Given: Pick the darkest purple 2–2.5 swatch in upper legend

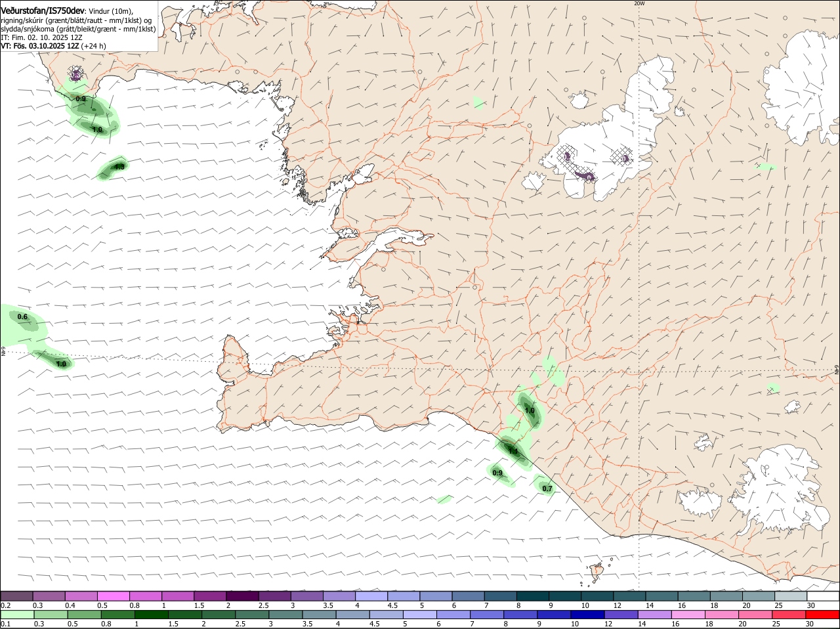Looking at the screenshot, I should coord(243,596).
